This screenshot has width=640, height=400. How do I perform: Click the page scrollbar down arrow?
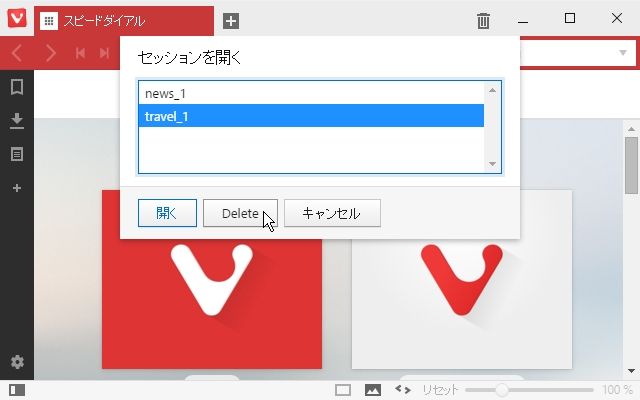[631, 371]
